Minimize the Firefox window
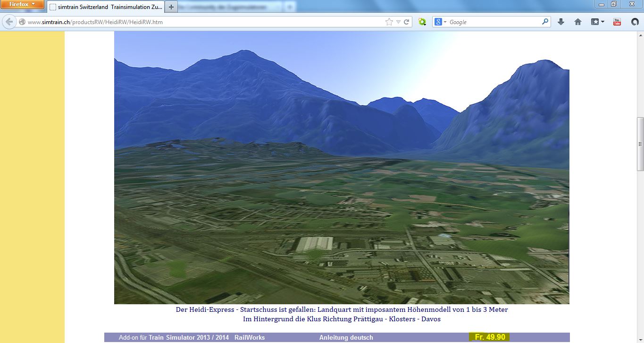This screenshot has height=343, width=644. 602,4
